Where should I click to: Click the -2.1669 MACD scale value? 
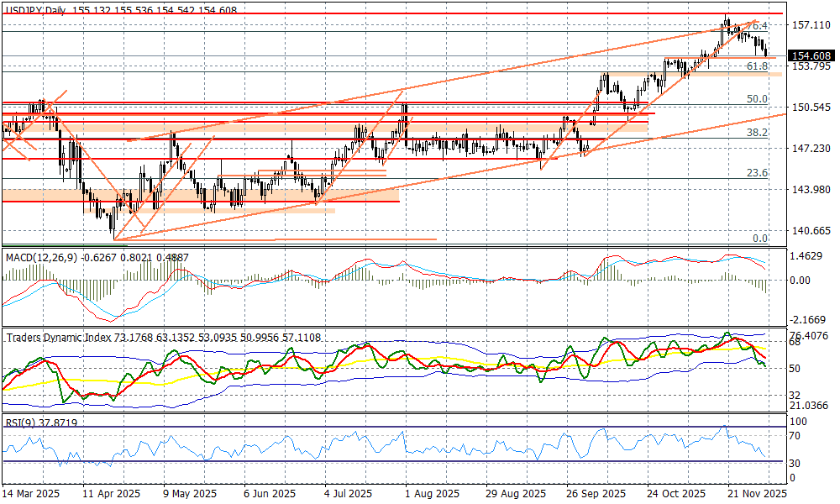click(809, 320)
